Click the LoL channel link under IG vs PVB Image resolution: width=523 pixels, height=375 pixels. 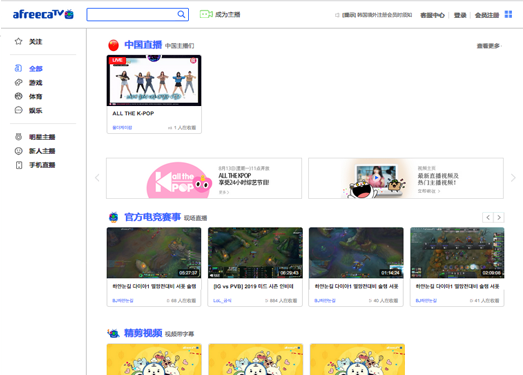click(x=222, y=301)
